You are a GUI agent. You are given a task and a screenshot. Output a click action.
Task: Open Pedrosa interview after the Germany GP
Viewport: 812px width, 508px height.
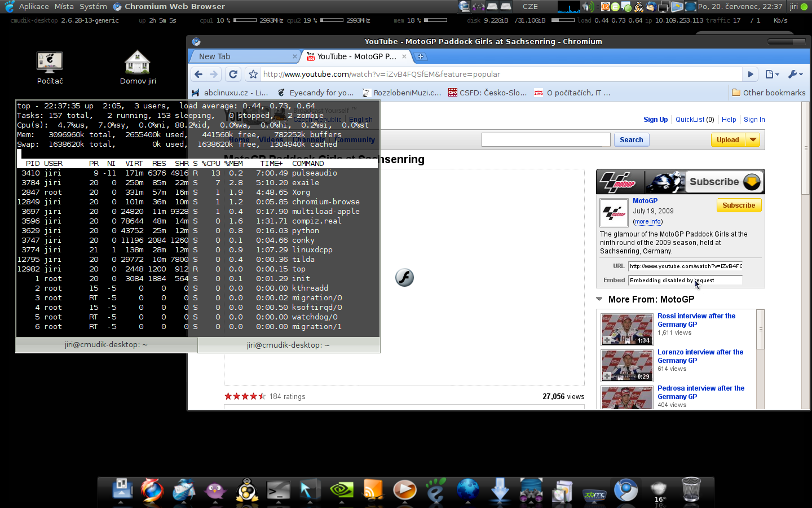click(701, 392)
